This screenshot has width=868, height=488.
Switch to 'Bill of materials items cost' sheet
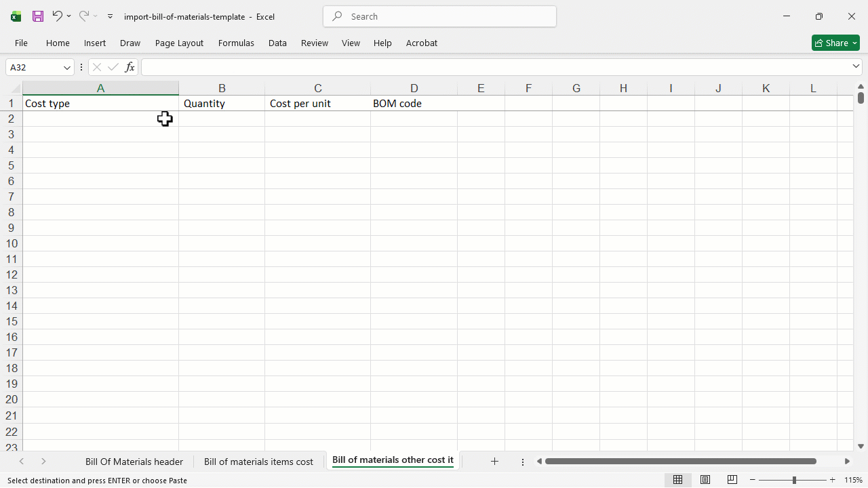point(258,462)
